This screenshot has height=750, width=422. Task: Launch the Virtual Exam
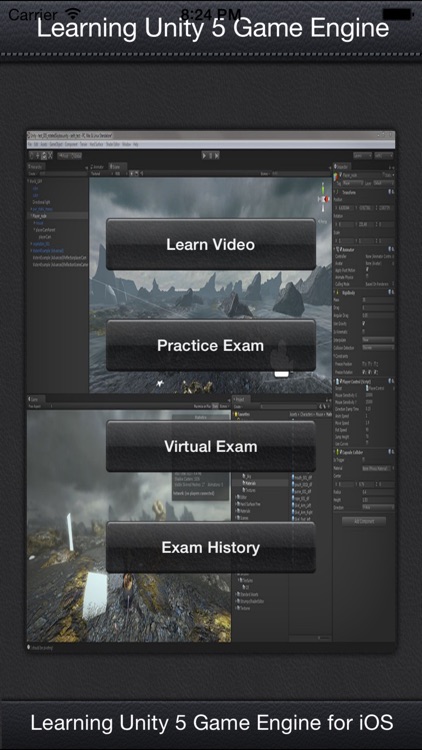pos(211,446)
